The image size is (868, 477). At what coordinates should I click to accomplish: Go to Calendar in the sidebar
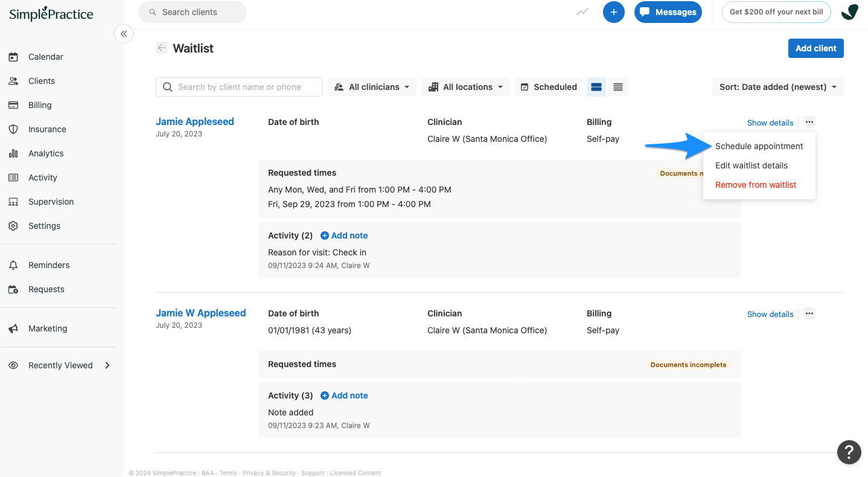pyautogui.click(x=46, y=57)
